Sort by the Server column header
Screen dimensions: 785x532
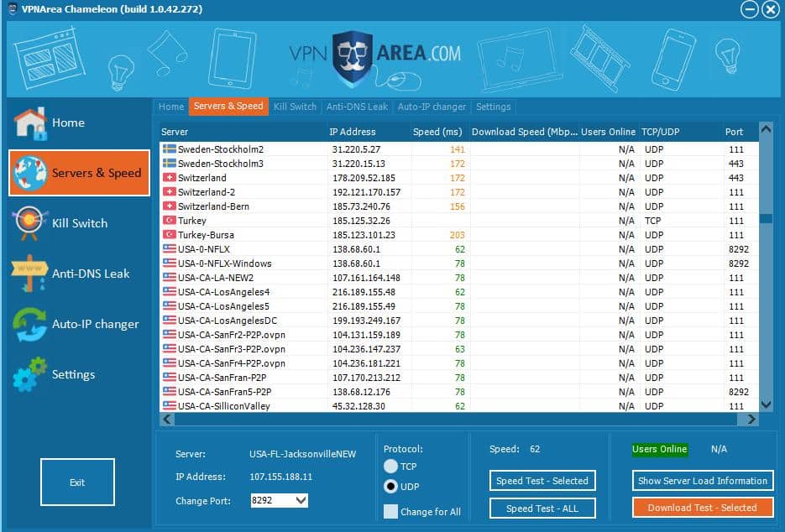point(243,132)
